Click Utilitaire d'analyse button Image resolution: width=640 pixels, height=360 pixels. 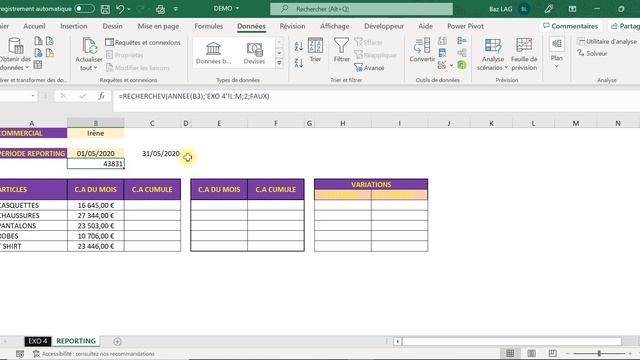(x=607, y=41)
